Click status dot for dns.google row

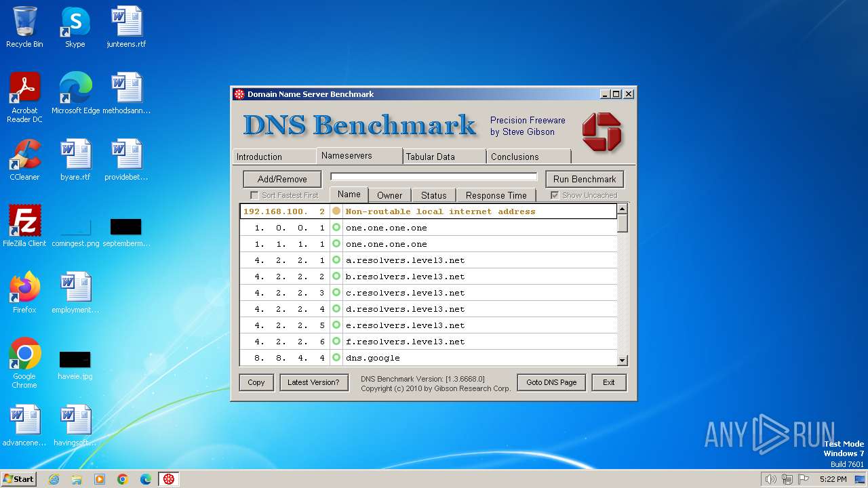click(336, 358)
